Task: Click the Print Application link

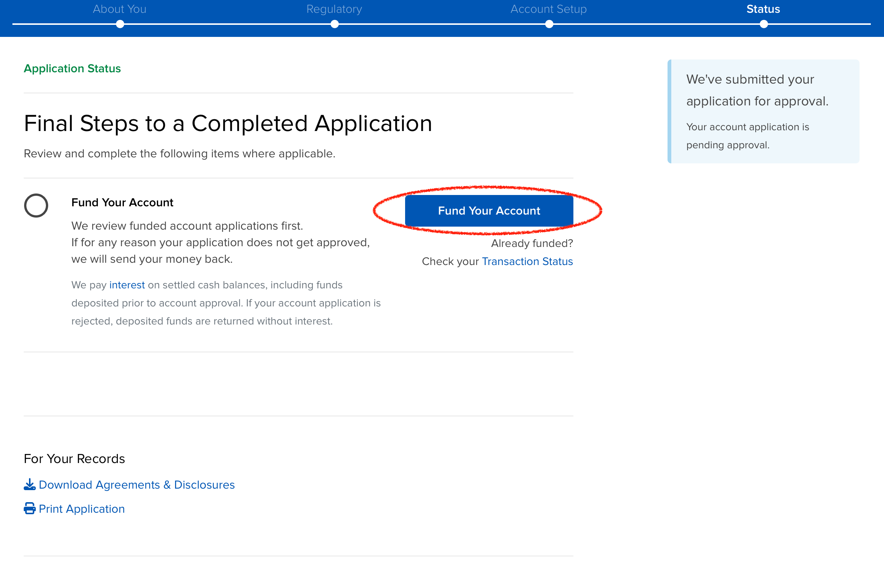Action: click(82, 509)
